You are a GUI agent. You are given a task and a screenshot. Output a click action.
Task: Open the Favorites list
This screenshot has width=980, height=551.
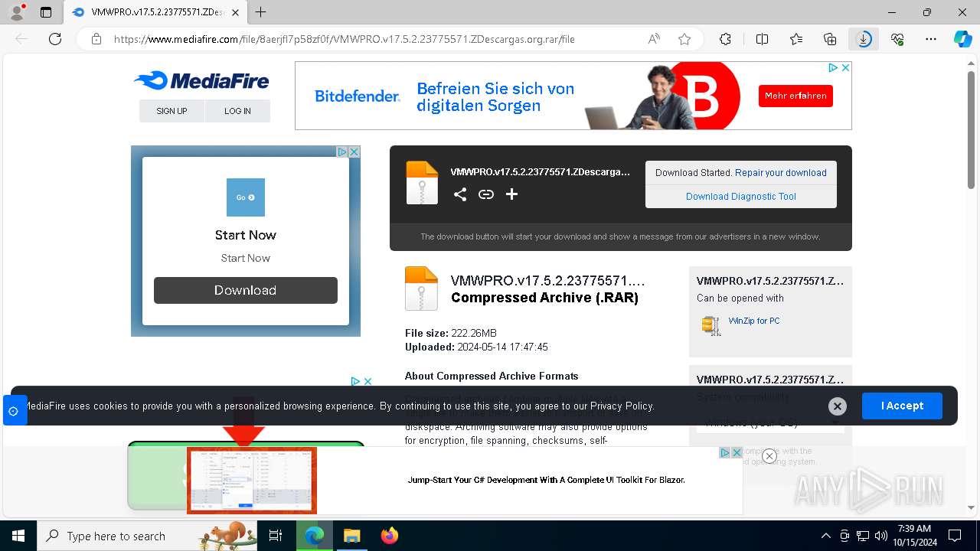tap(796, 39)
